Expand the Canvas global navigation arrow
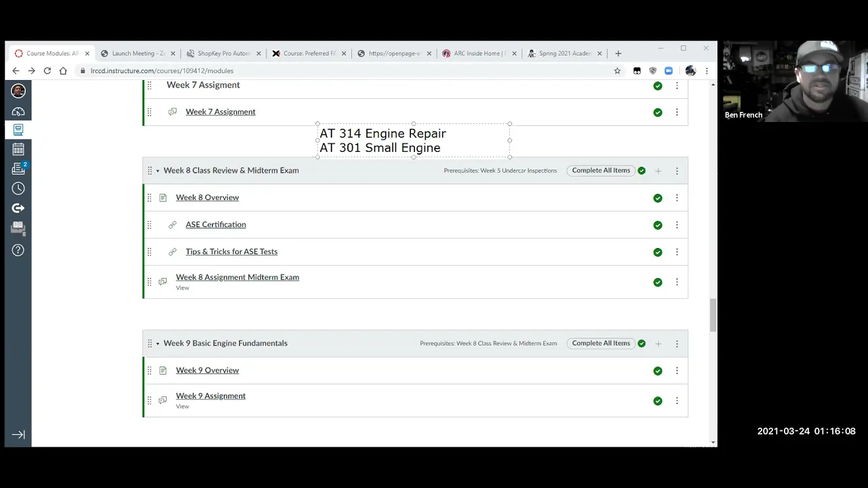 click(18, 434)
